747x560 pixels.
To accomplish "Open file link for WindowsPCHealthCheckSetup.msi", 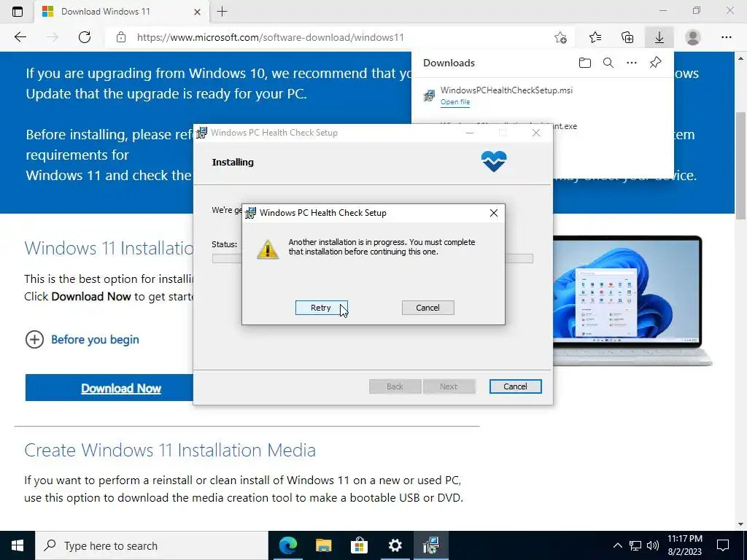I will (x=455, y=102).
